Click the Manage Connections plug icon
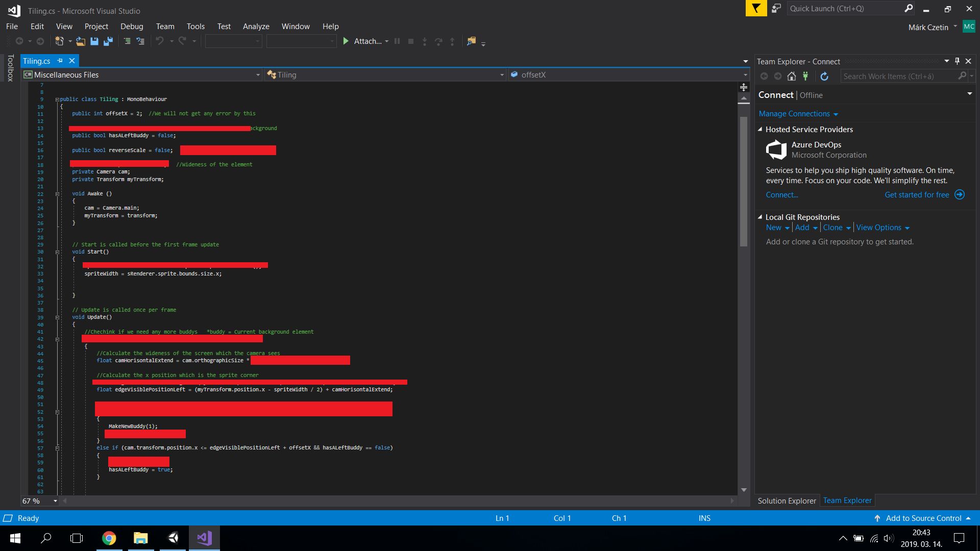Screen dimensions: 980x551 tap(805, 77)
